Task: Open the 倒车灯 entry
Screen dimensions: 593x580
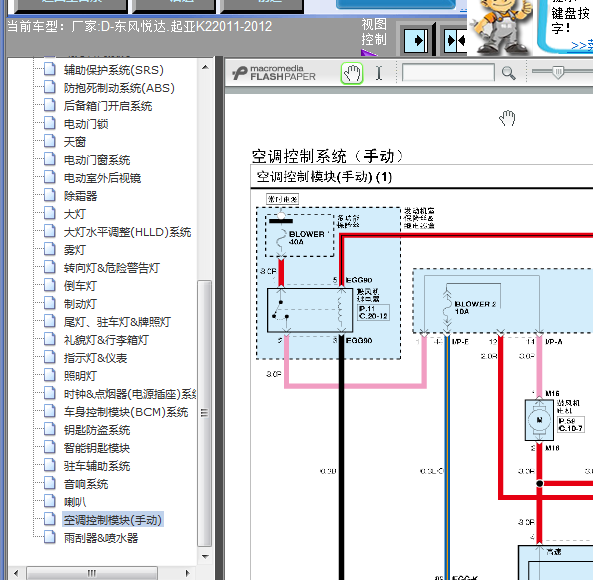Action: coord(80,286)
